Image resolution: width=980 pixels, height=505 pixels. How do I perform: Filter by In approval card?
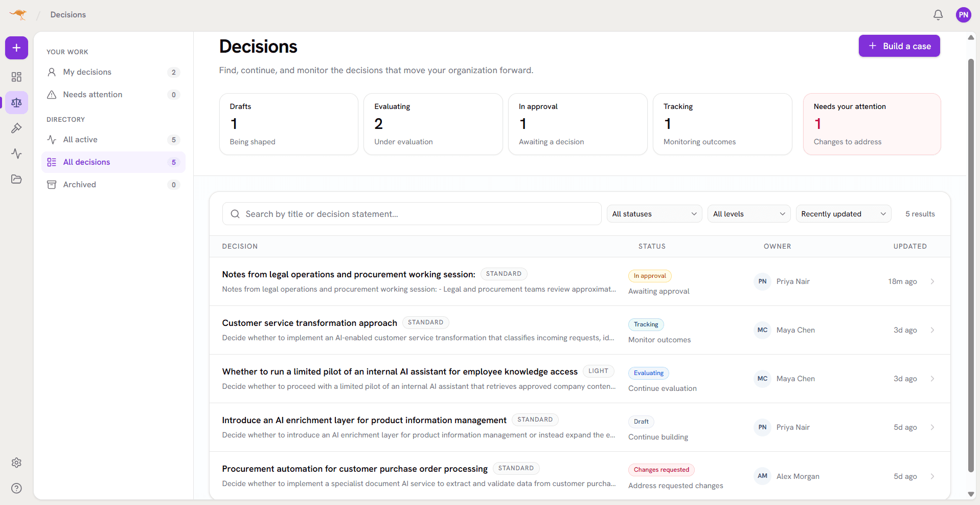pyautogui.click(x=578, y=124)
